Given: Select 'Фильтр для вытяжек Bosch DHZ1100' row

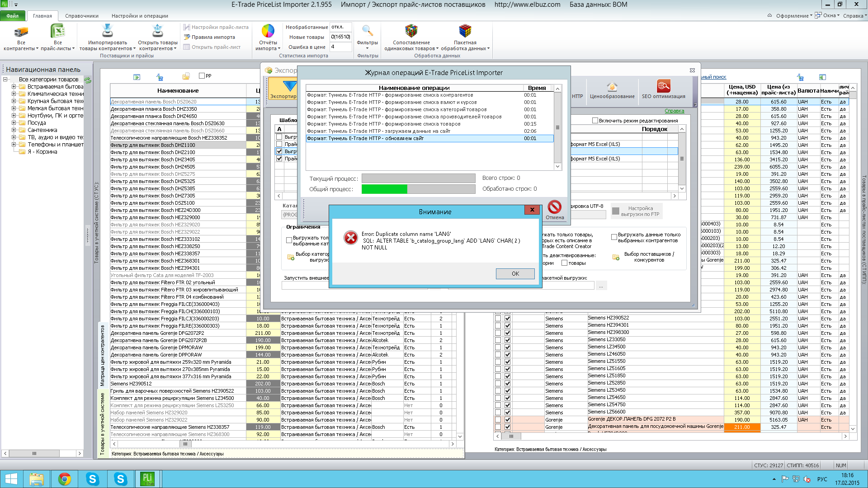Looking at the screenshot, I should tap(178, 145).
